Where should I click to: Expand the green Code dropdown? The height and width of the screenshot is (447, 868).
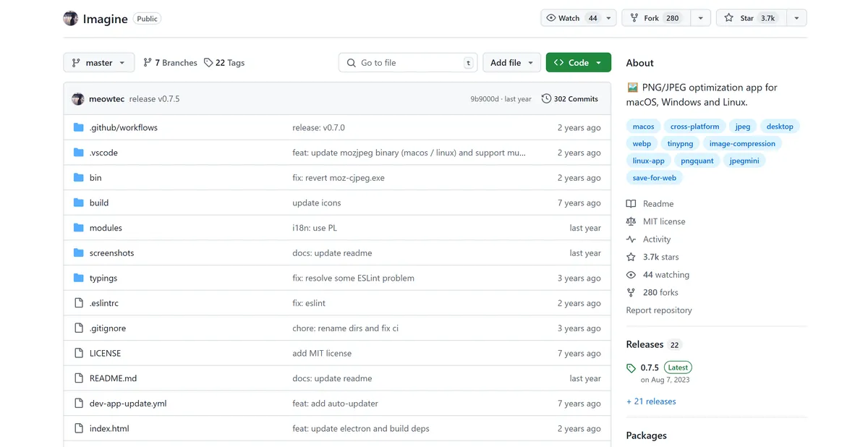[578, 63]
